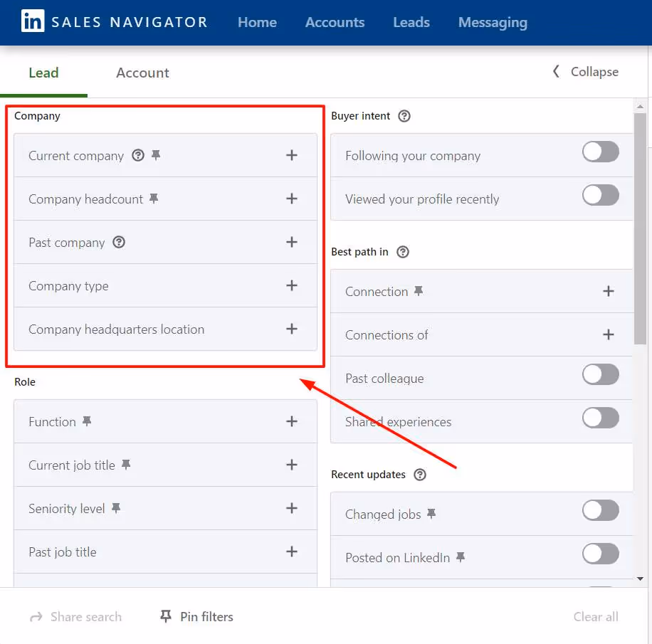
Task: Open the Messaging menu item
Action: pos(493,22)
